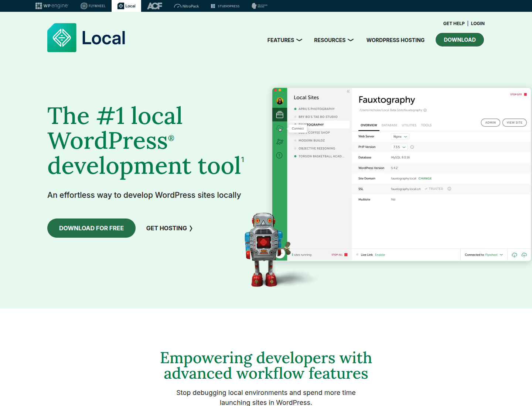Click the WordPress version 5.4.2 value
This screenshot has height=406, width=532.
394,168
